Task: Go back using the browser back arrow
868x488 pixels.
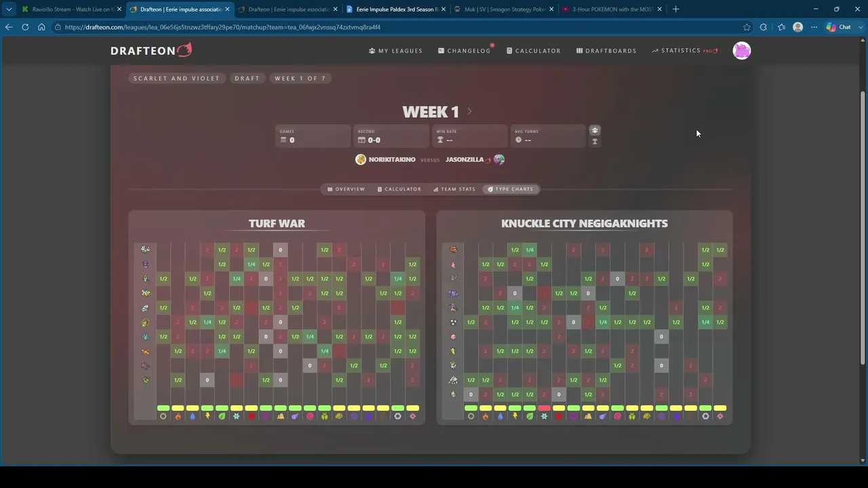Action: coord(9,27)
